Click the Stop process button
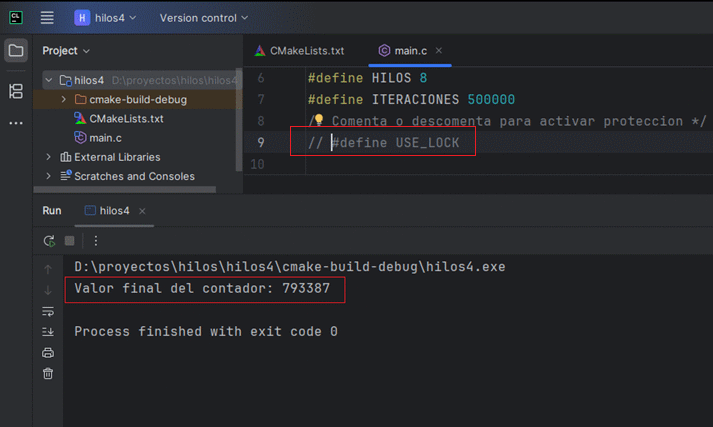The image size is (713, 427). [70, 241]
